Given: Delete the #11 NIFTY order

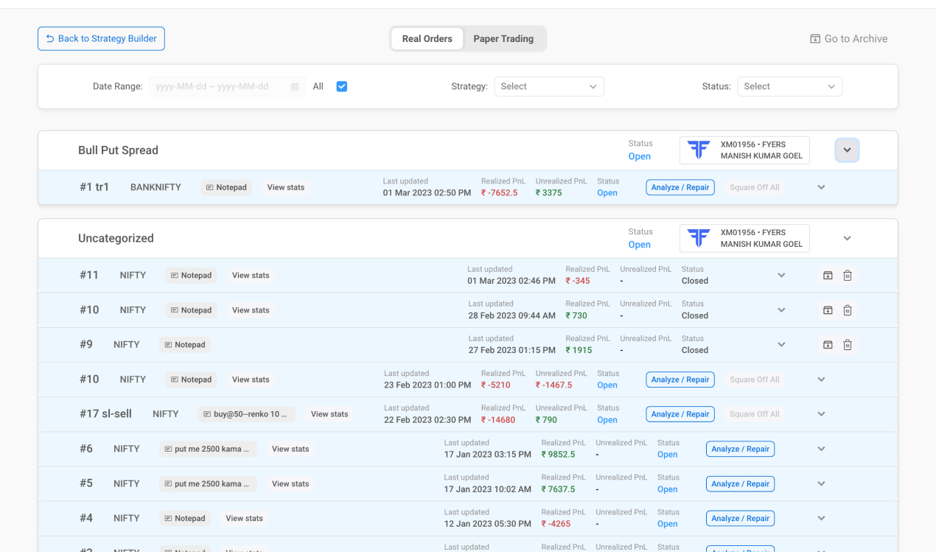Looking at the screenshot, I should pos(848,276).
